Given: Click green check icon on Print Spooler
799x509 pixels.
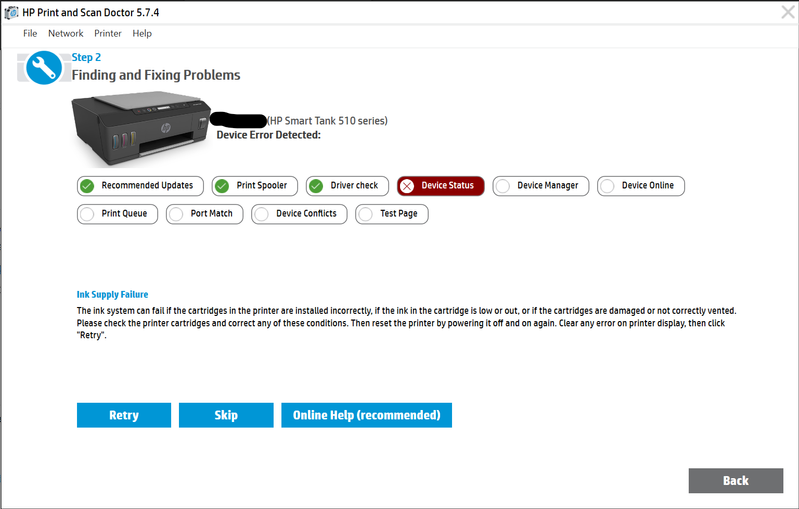Looking at the screenshot, I should pos(222,186).
